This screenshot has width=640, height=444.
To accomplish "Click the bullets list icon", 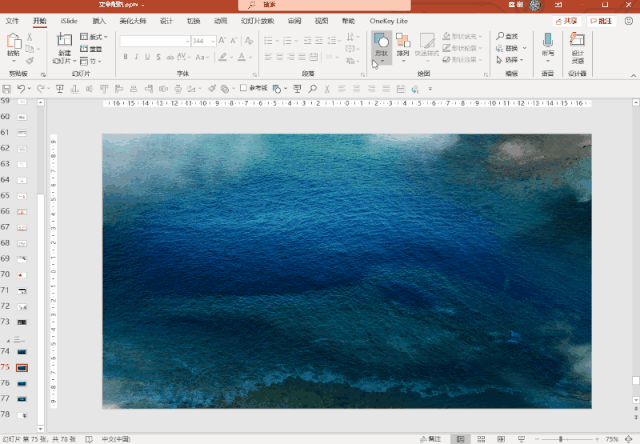I will [x=268, y=40].
